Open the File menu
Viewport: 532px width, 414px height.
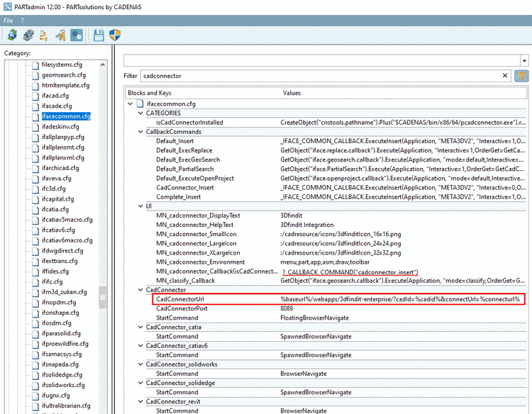pos(9,21)
